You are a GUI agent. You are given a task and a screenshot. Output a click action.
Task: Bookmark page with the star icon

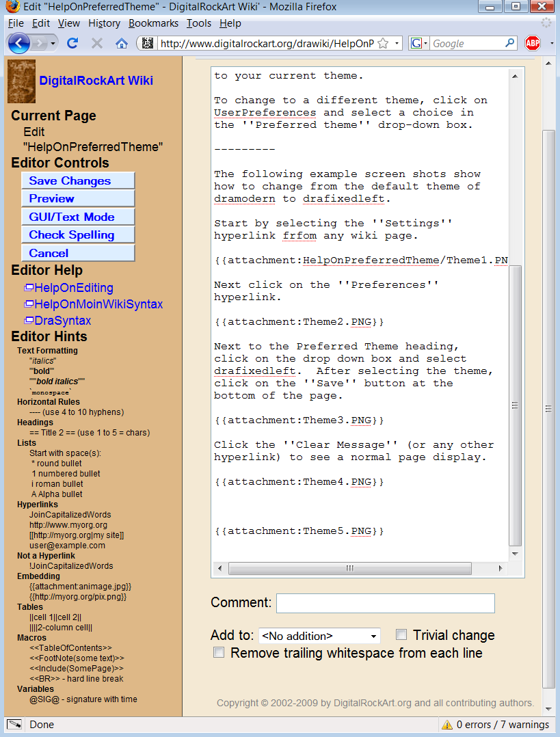pos(383,43)
